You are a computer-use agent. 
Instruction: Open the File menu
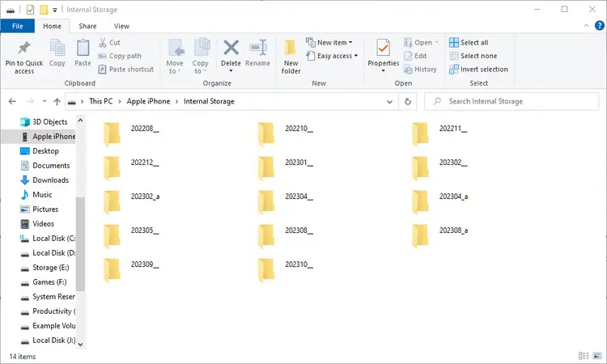point(18,26)
